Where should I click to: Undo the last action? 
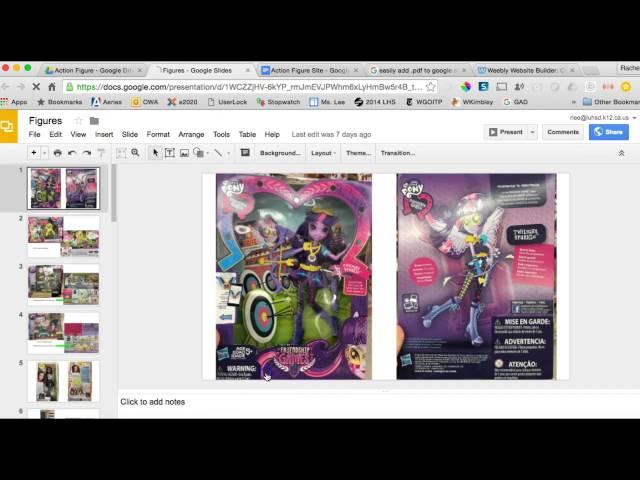72,153
